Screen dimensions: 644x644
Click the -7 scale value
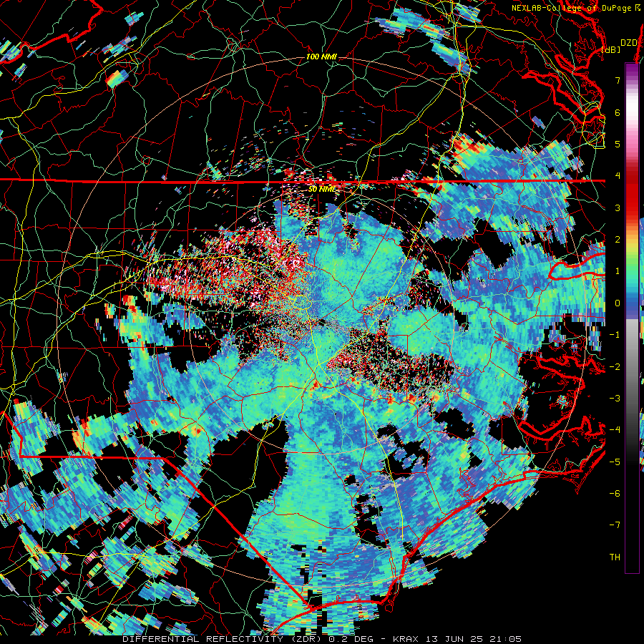point(615,525)
